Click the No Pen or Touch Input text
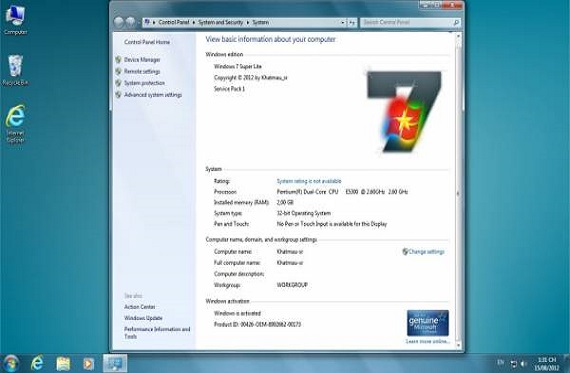This screenshot has width=570, height=373. point(332,224)
